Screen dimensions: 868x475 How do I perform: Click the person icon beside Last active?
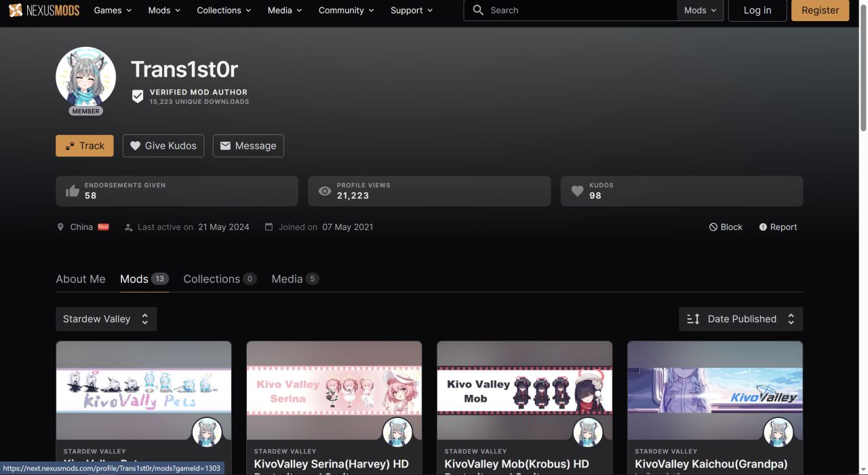128,227
